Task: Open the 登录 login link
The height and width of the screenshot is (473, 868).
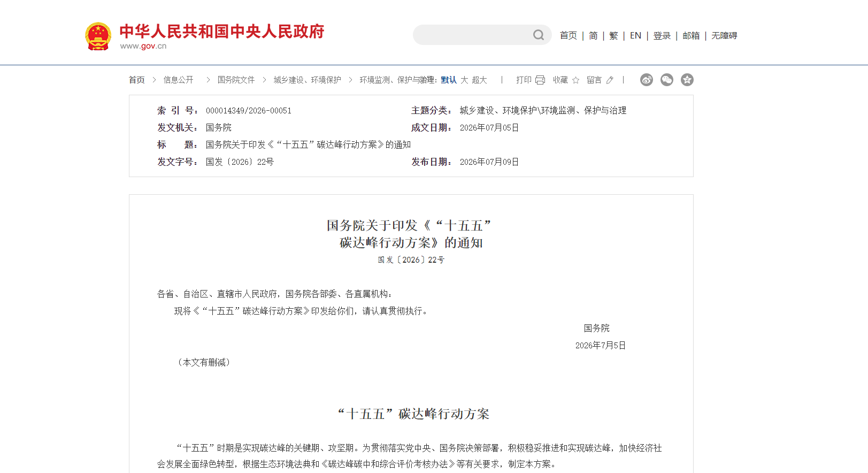Action: (662, 35)
